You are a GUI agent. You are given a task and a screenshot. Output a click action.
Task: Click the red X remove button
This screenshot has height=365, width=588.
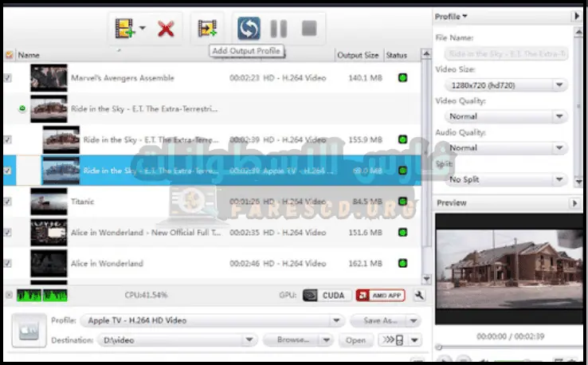pos(166,29)
